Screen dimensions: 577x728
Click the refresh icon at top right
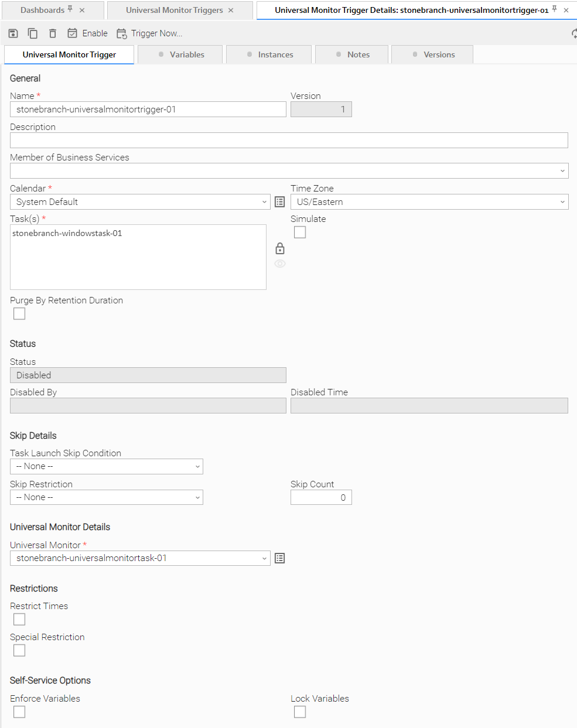pyautogui.click(x=573, y=33)
